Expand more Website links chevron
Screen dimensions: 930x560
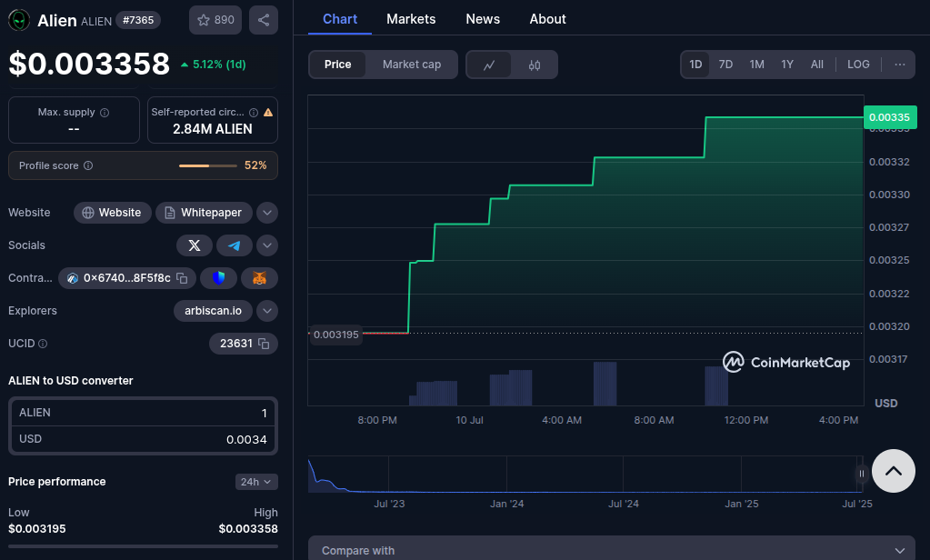[x=267, y=213]
